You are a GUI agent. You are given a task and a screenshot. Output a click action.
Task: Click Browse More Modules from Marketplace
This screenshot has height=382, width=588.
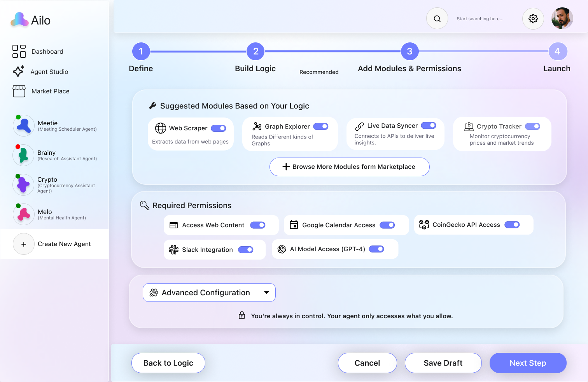pyautogui.click(x=349, y=167)
